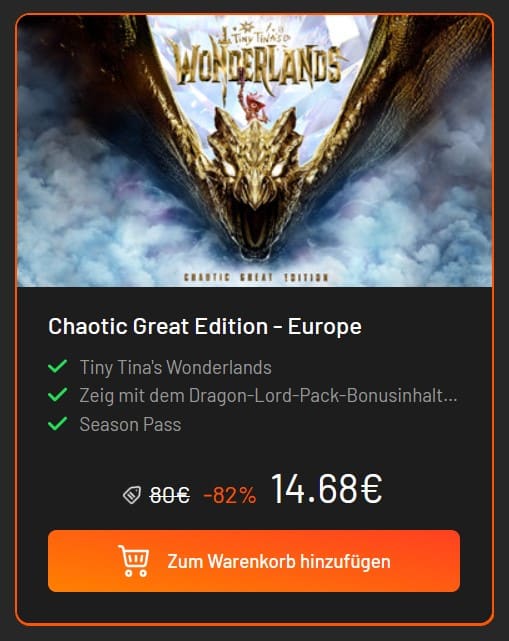Screen dimensions: 509x641
Task: Add to cart via Zum Warenkorb hinzufügen
Action: 254,561
